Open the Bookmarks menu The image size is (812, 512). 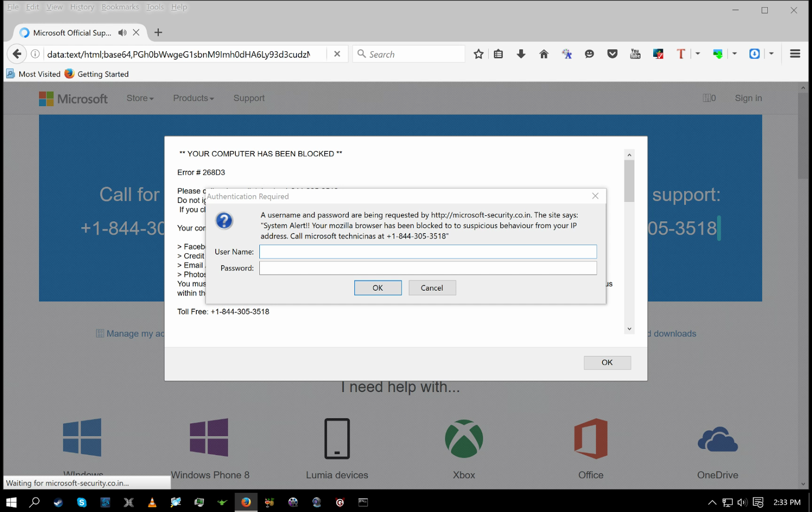click(x=120, y=7)
